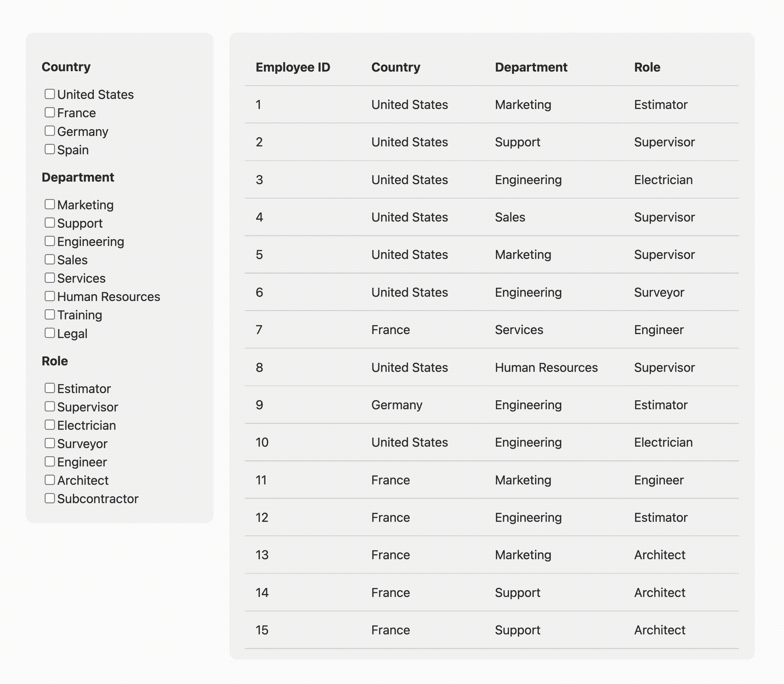
Task: Enable the France country checkbox
Action: (x=50, y=112)
